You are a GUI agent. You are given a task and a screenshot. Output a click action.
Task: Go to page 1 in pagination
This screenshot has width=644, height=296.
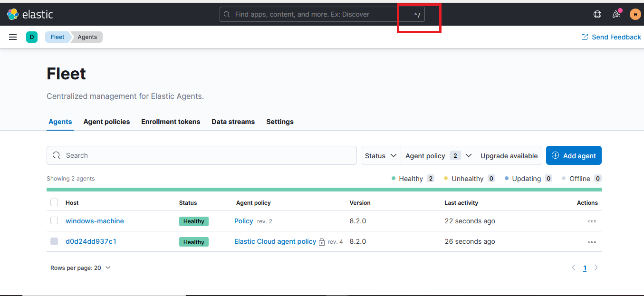pyautogui.click(x=585, y=268)
